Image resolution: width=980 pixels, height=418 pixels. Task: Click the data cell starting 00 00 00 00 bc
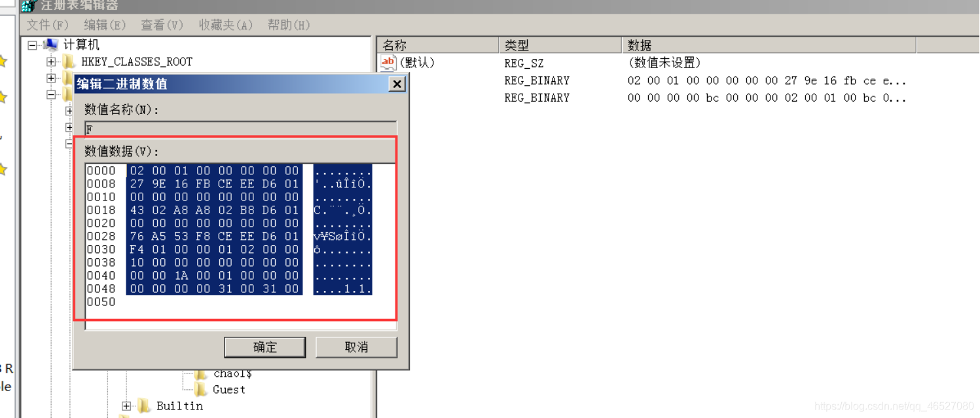point(767,98)
